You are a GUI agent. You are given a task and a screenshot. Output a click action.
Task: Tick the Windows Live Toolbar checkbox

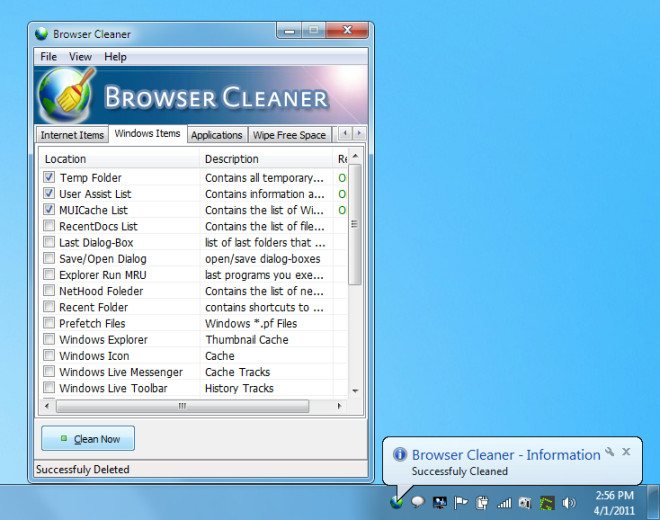point(49,387)
